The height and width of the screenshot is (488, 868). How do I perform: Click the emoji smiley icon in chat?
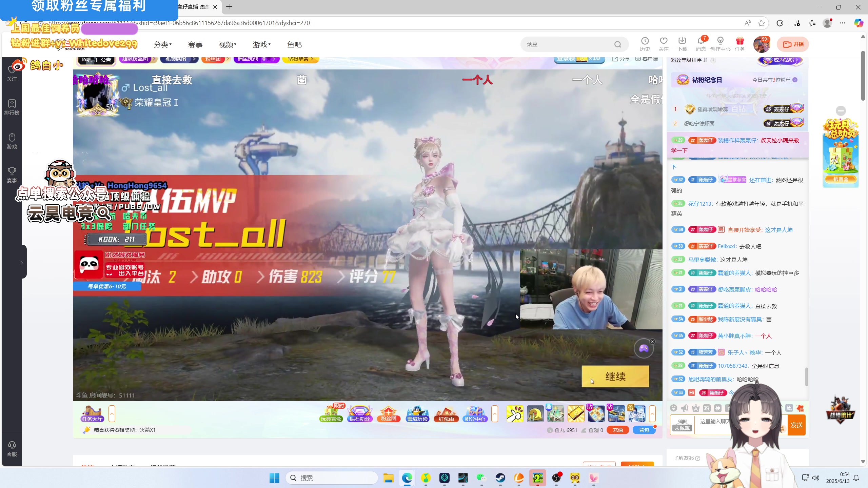click(674, 408)
